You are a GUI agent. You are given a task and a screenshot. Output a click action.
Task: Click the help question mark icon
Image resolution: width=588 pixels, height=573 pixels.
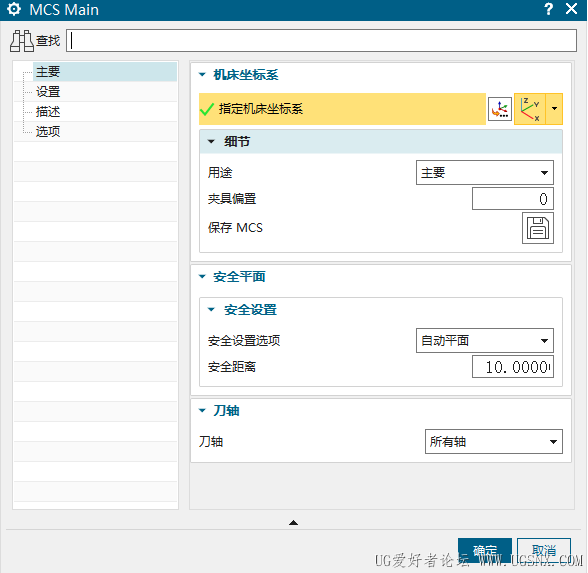tap(549, 9)
